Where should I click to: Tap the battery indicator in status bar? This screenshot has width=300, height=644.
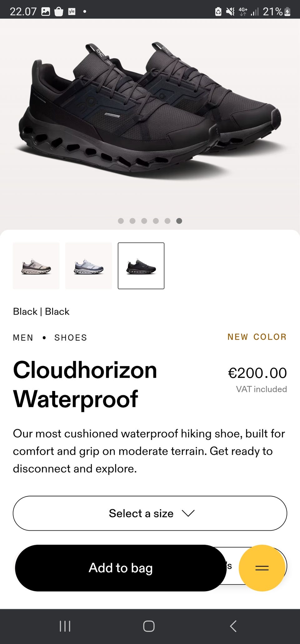coord(287,12)
